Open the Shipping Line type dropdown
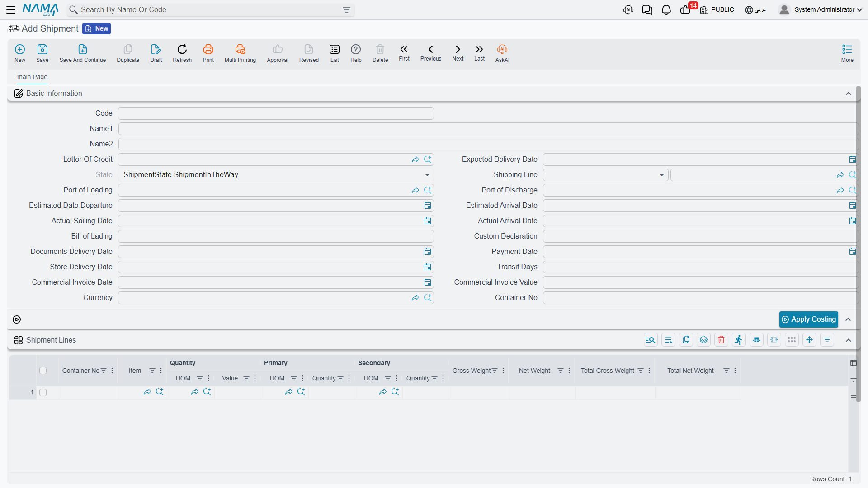The height and width of the screenshot is (488, 868). pos(662,175)
